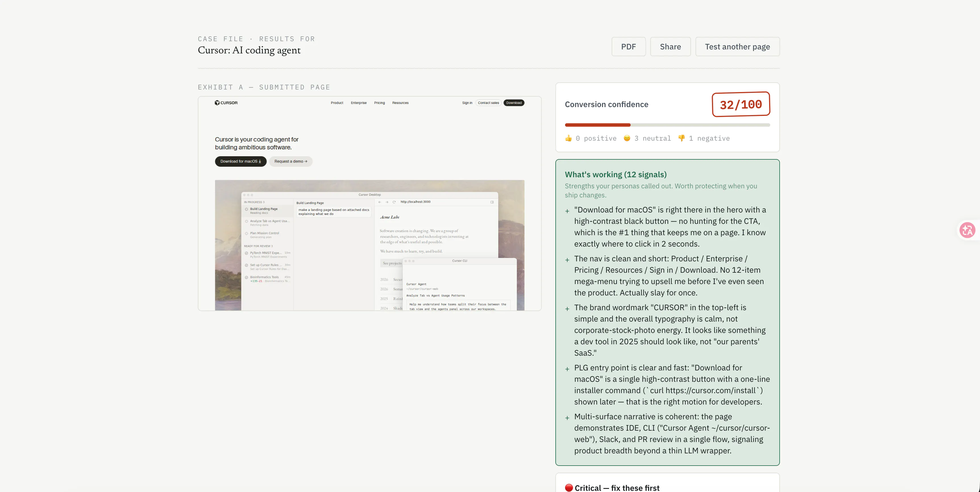Click "Critical — fix these first" heading
The width and height of the screenshot is (980, 492).
(617, 488)
